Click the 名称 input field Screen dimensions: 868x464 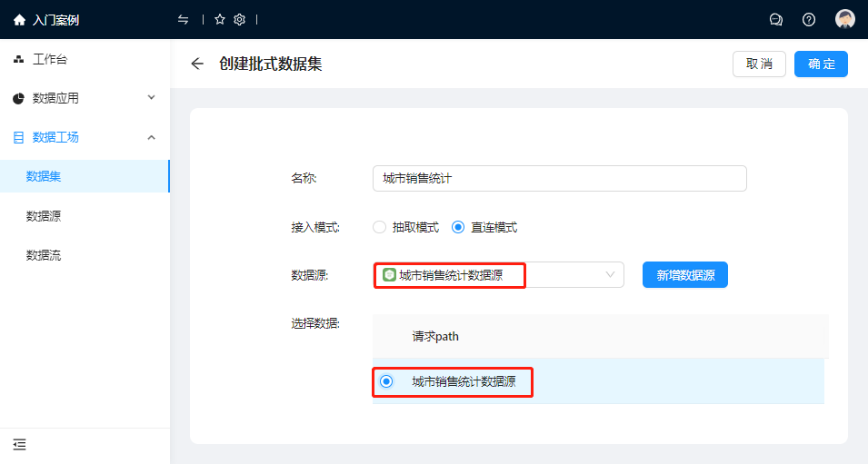(559, 179)
